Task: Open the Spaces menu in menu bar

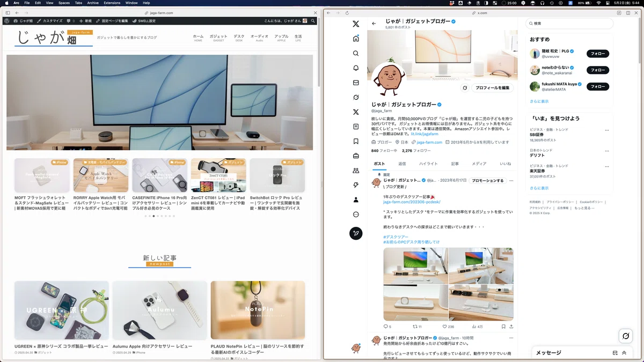Action: pos(64,3)
